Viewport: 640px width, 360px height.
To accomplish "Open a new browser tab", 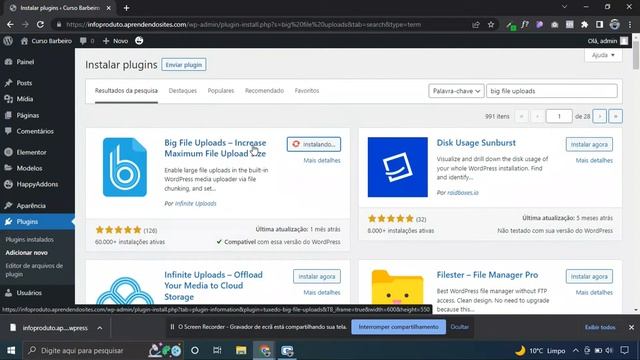I will [x=127, y=8].
